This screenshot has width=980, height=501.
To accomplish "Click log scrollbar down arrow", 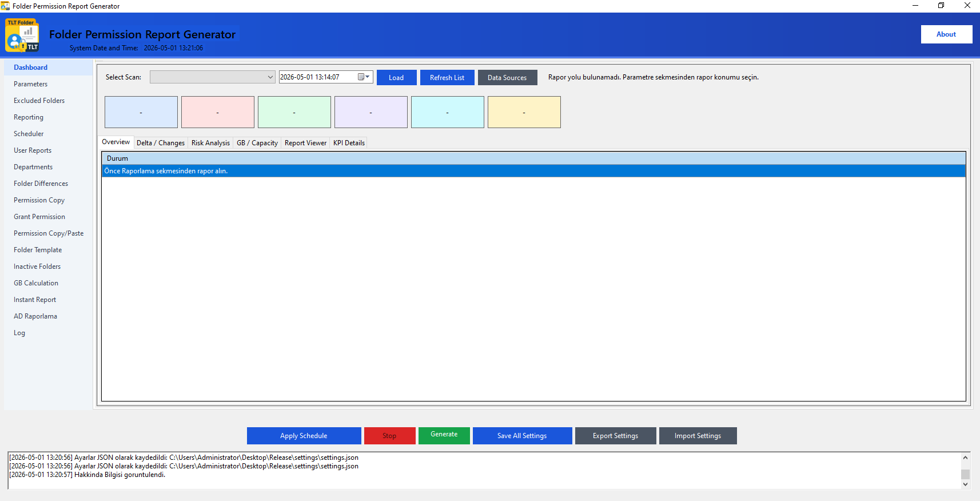I will pyautogui.click(x=965, y=484).
